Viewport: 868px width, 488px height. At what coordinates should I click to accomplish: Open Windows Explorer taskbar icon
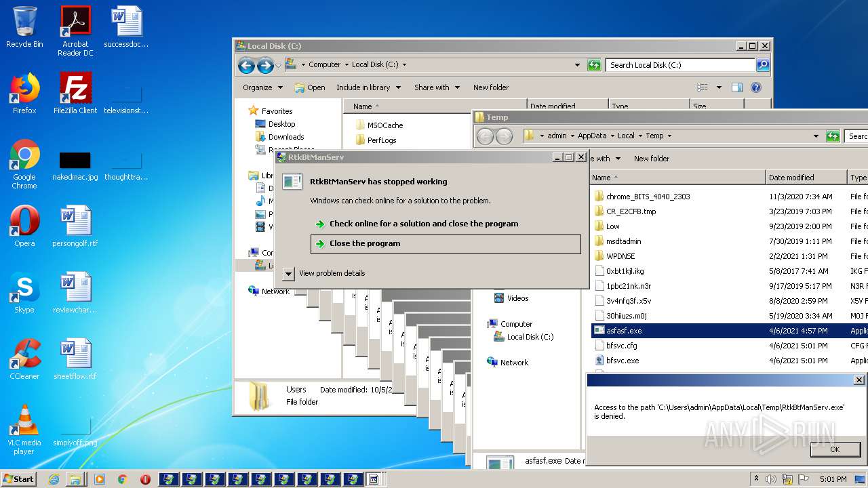pos(75,479)
